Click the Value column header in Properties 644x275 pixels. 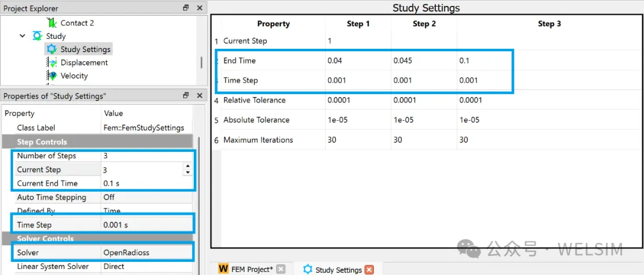tap(113, 114)
